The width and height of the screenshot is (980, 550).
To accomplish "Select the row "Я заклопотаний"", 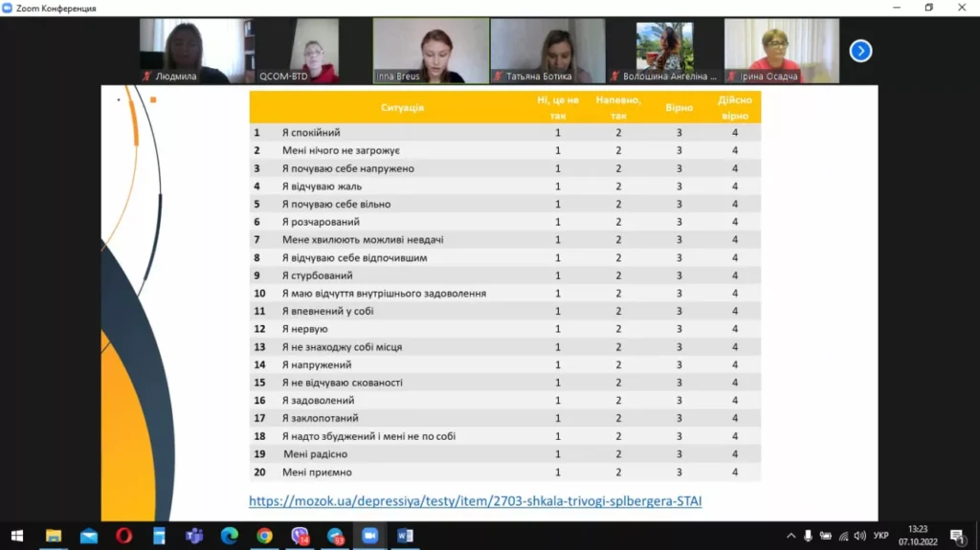I will tap(505, 418).
